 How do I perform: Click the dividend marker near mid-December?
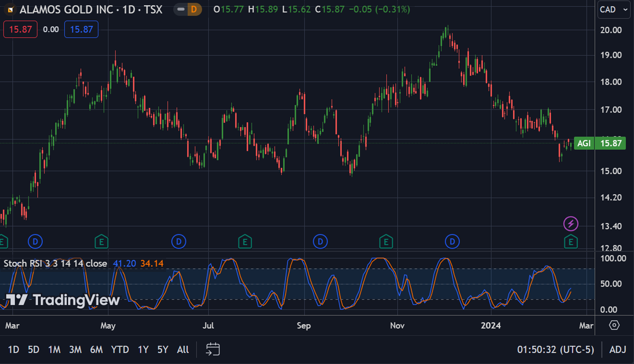click(452, 241)
